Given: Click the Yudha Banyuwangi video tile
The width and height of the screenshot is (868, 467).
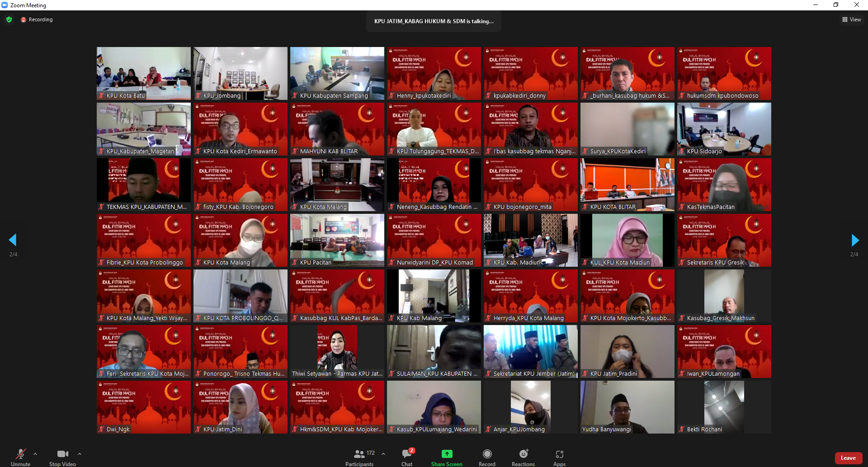Looking at the screenshot, I should tap(627, 407).
